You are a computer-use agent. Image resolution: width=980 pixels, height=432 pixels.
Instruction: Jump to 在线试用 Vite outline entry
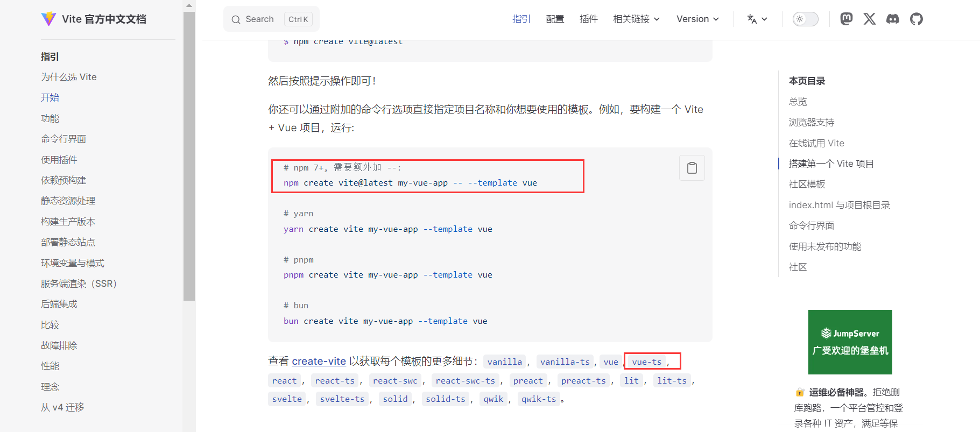[x=816, y=143]
